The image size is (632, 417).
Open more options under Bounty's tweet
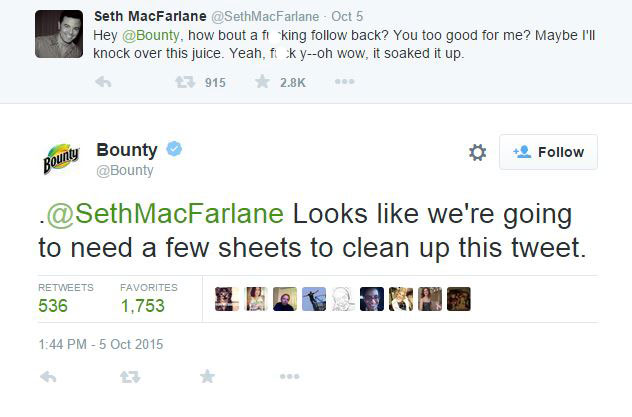point(289,377)
